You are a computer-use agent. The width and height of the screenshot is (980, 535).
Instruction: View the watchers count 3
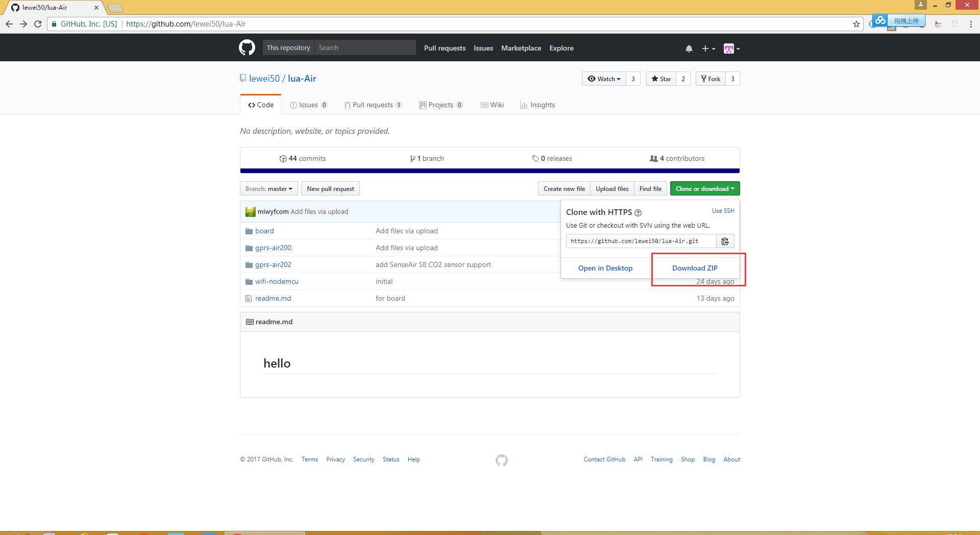click(633, 79)
